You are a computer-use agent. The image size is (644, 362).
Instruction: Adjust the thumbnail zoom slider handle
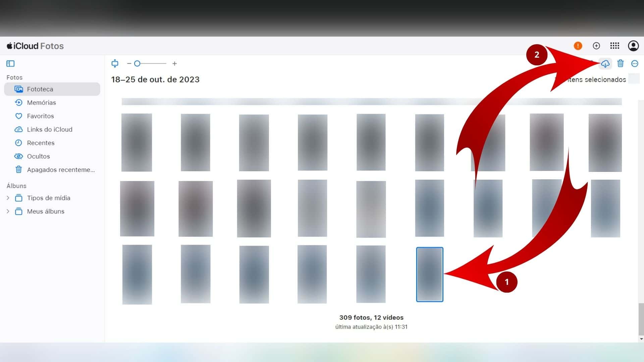(137, 63)
